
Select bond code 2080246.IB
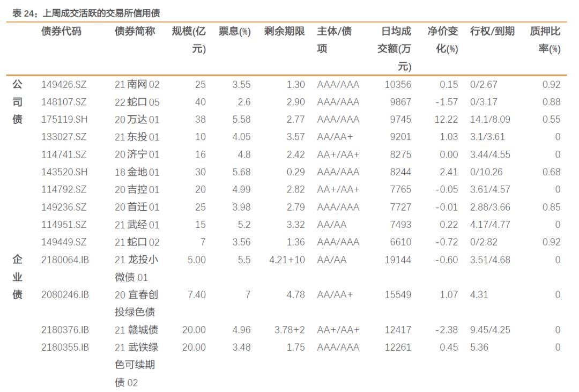coord(65,294)
